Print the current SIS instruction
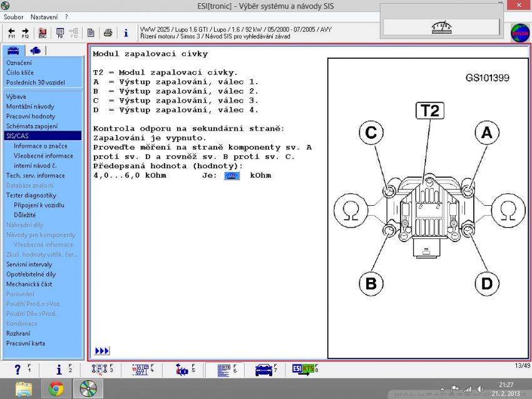Screen dimensions: 532x399 coord(108,33)
